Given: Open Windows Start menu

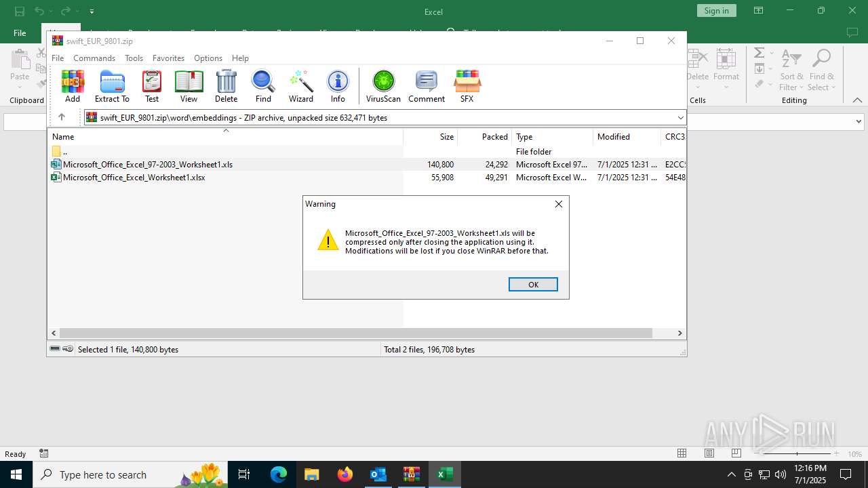Looking at the screenshot, I should (16, 474).
